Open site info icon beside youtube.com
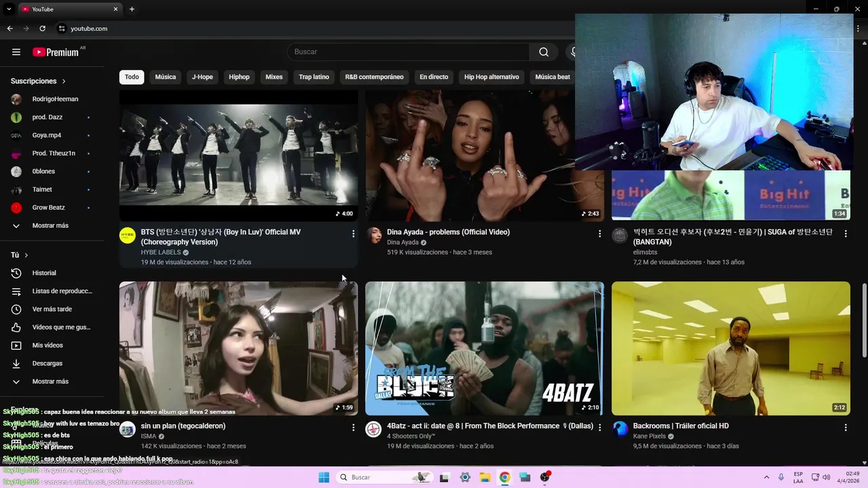Viewport: 868px width, 488px height. click(x=62, y=28)
